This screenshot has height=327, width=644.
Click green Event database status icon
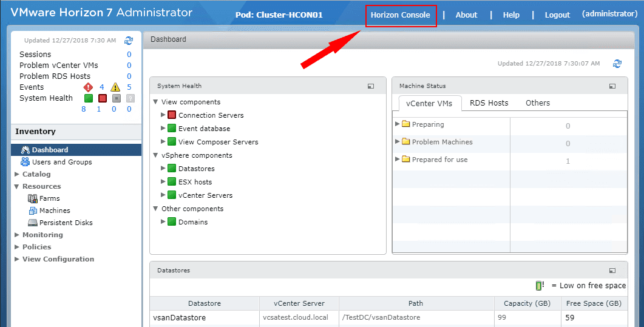(172, 129)
